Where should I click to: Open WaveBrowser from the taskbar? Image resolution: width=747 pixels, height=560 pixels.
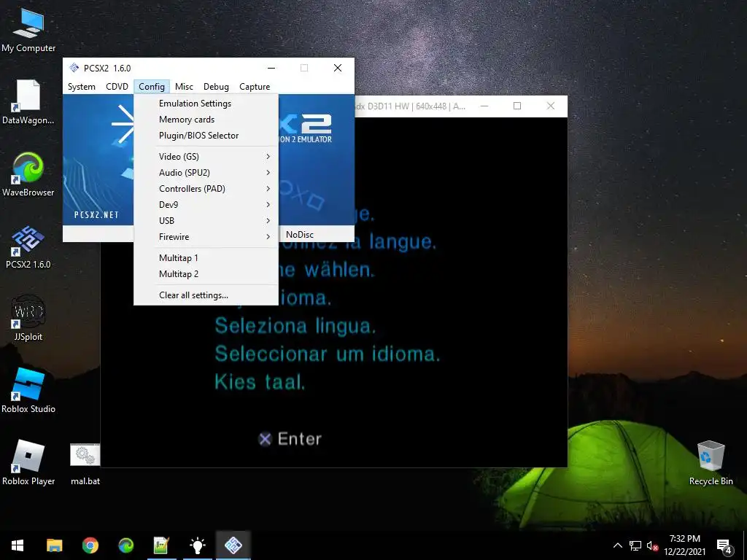click(125, 545)
